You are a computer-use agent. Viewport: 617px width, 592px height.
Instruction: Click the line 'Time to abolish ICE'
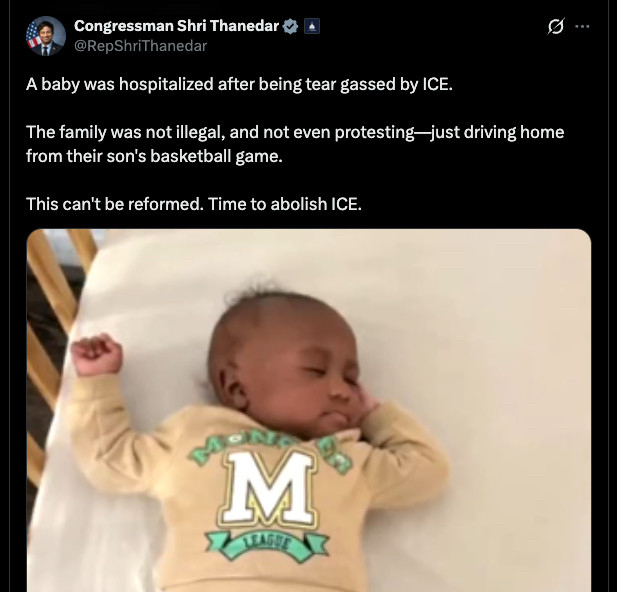coord(284,204)
